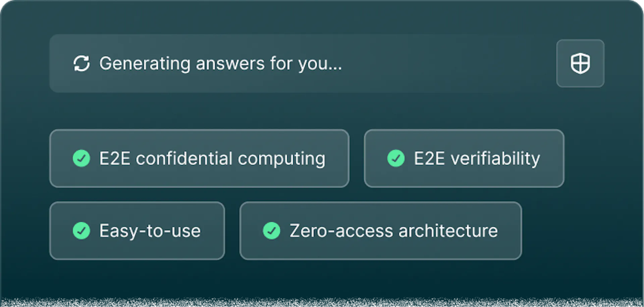The image size is (644, 307).
Task: Click the "Generating answers for you..." text
Action: pos(220,63)
